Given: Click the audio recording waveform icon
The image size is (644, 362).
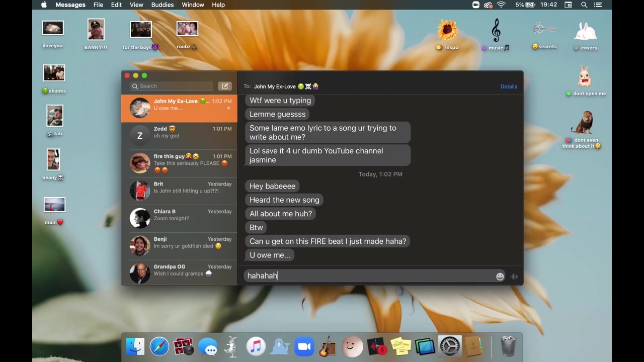Looking at the screenshot, I should (514, 276).
